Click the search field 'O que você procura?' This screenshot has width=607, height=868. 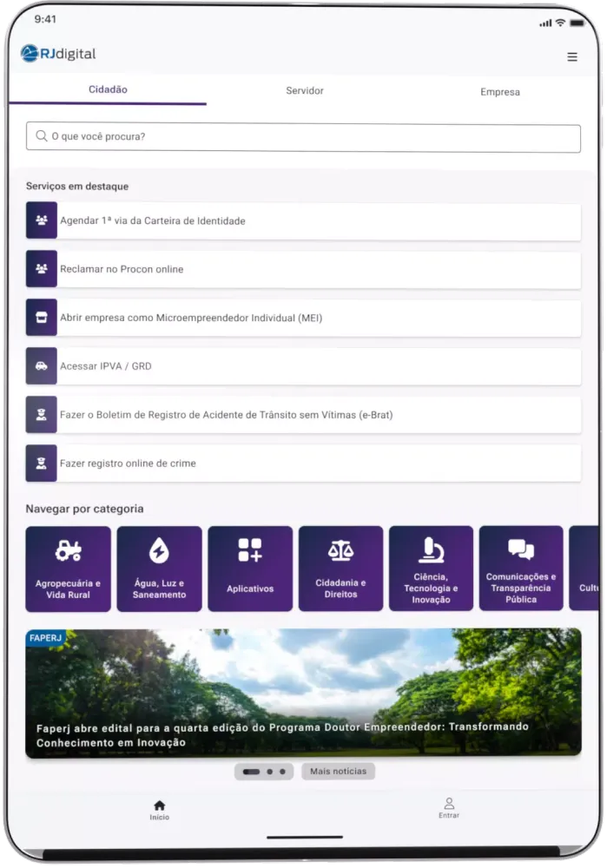coord(303,137)
